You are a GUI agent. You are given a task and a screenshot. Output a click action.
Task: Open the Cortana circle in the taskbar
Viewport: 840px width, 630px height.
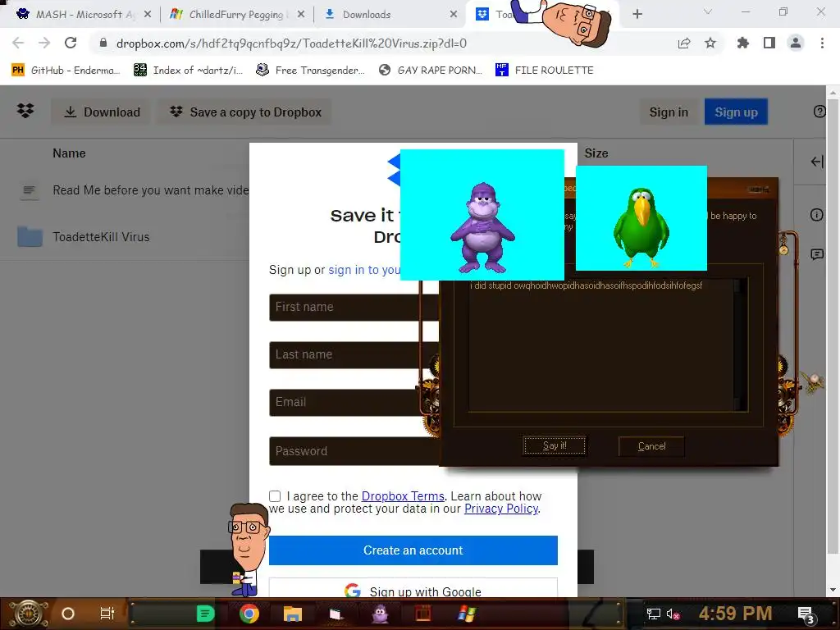pos(68,614)
